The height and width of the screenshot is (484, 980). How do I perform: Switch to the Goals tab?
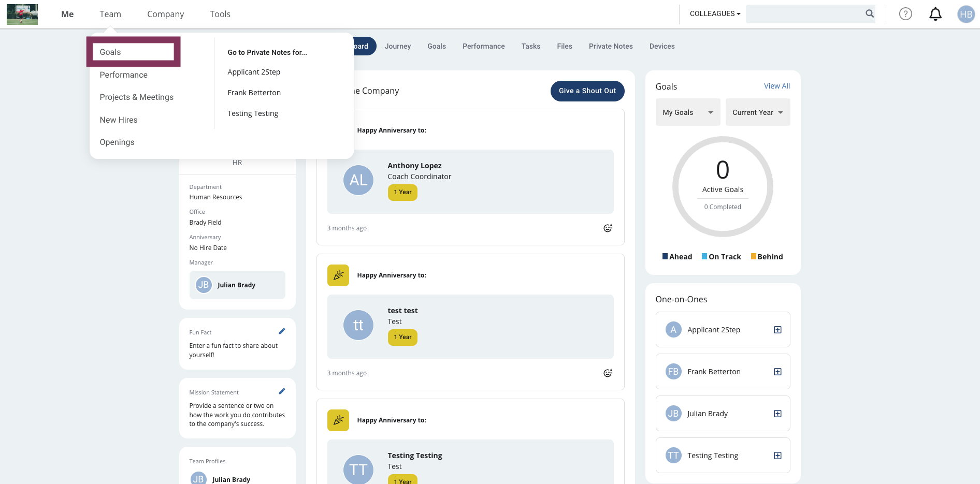click(437, 46)
